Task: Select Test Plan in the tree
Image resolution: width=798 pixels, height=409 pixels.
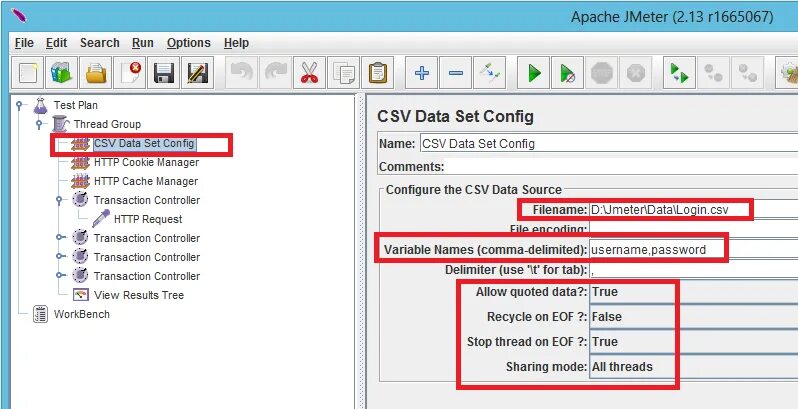Action: click(75, 105)
